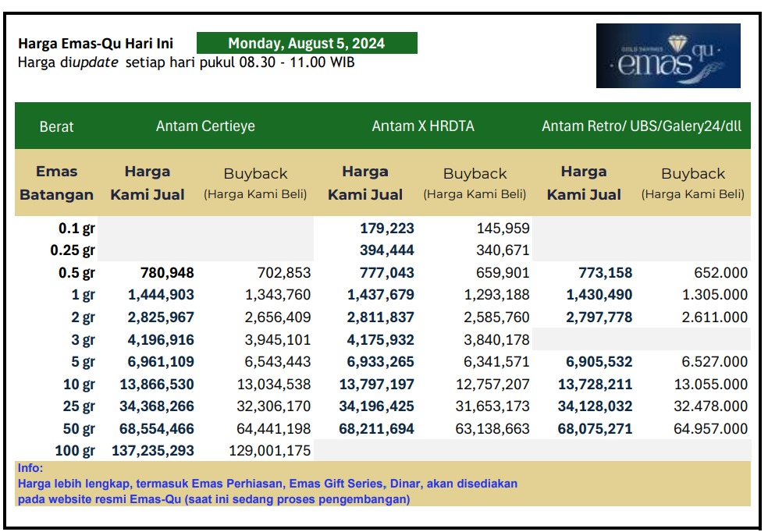Click the Certieye price 780,948

pos(167,272)
